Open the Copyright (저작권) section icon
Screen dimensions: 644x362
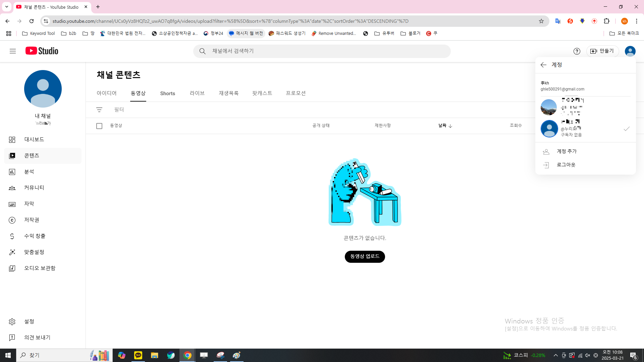[12, 220]
